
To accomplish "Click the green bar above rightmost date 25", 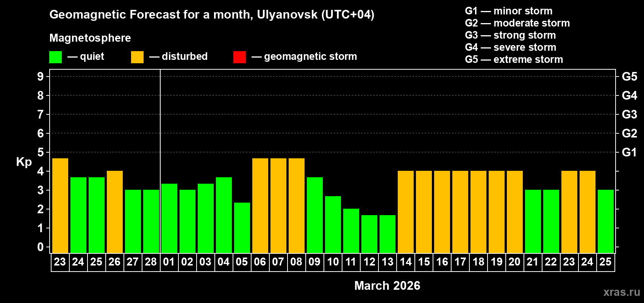I will click(606, 222).
